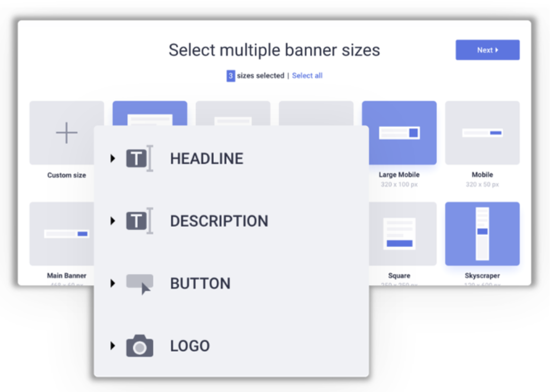Select the LOGO label

[x=190, y=346]
